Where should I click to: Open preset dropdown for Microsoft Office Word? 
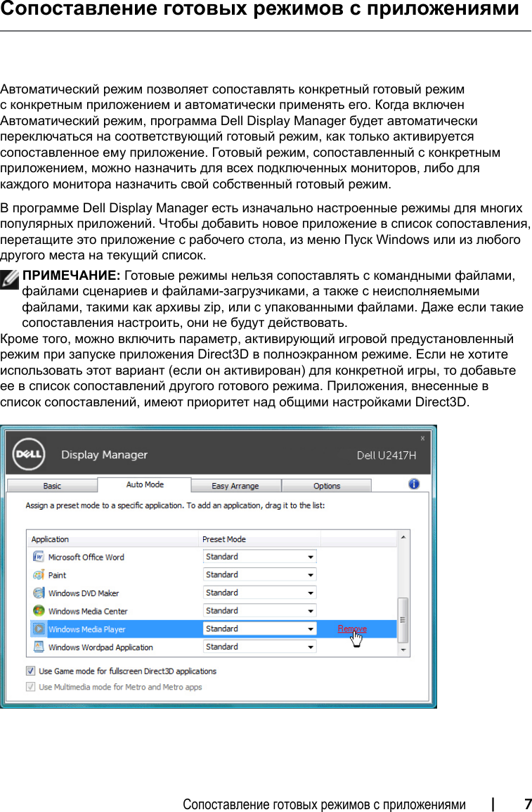point(260,557)
